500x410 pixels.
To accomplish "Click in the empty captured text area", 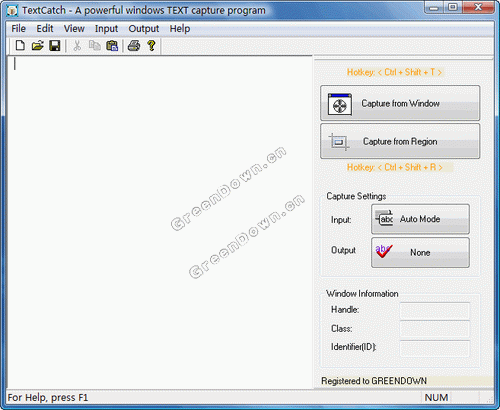I will coord(160,222).
